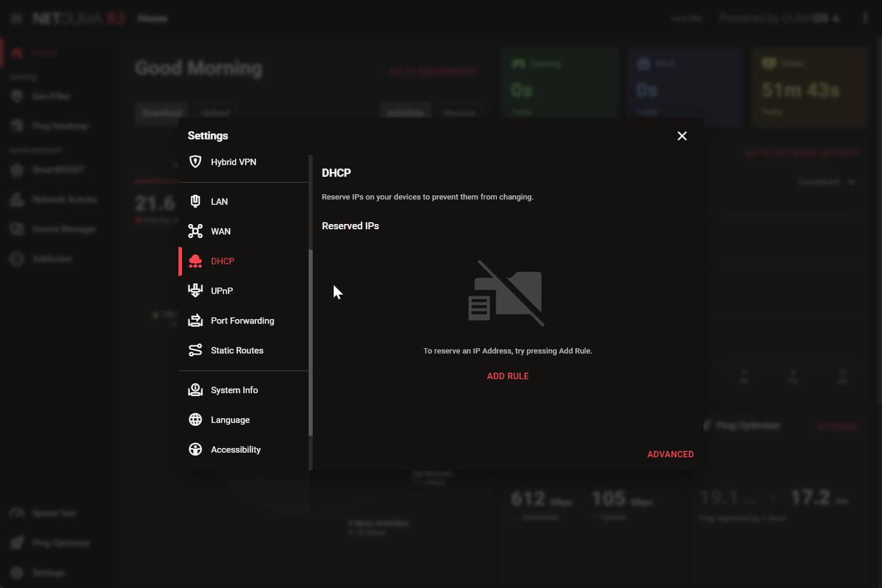Select Static Routes in settings menu
The width and height of the screenshot is (882, 588).
(237, 350)
